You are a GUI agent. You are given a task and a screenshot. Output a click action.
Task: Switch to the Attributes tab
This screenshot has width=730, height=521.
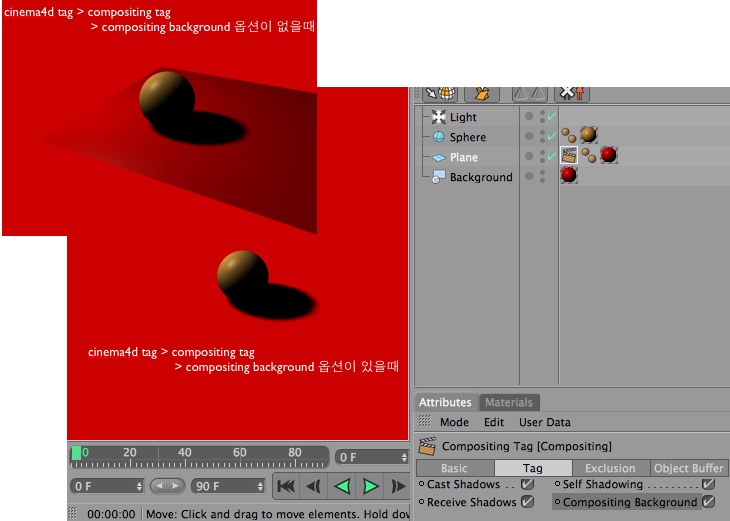point(446,402)
